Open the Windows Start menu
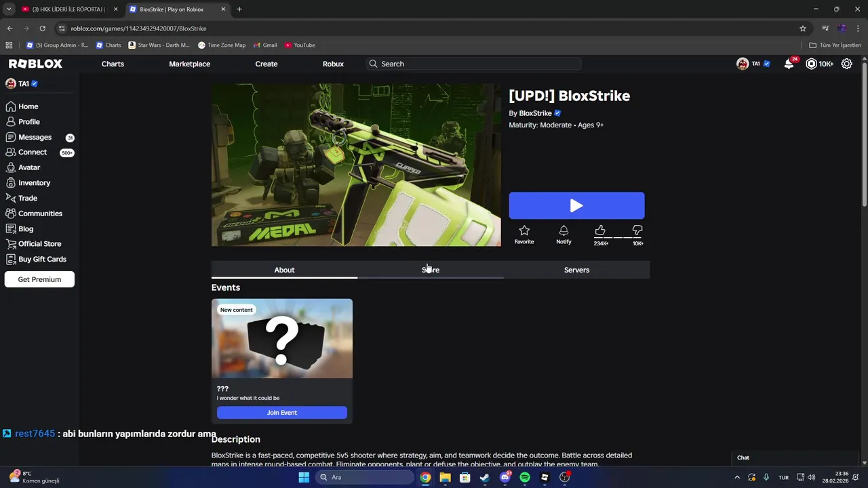 304,477
